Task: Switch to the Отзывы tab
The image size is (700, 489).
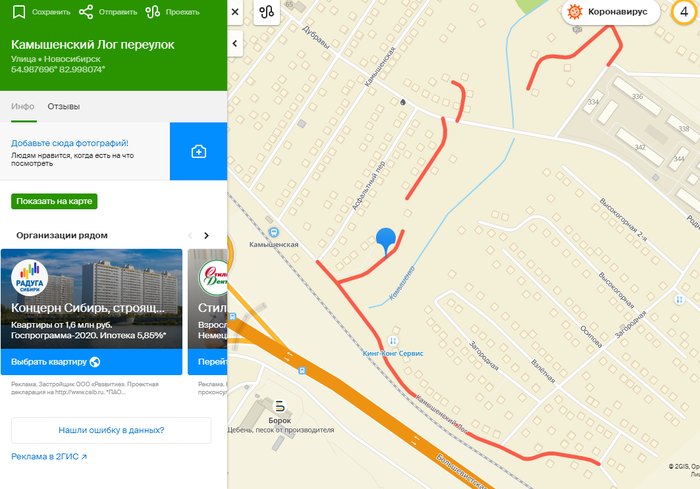Action: click(64, 106)
